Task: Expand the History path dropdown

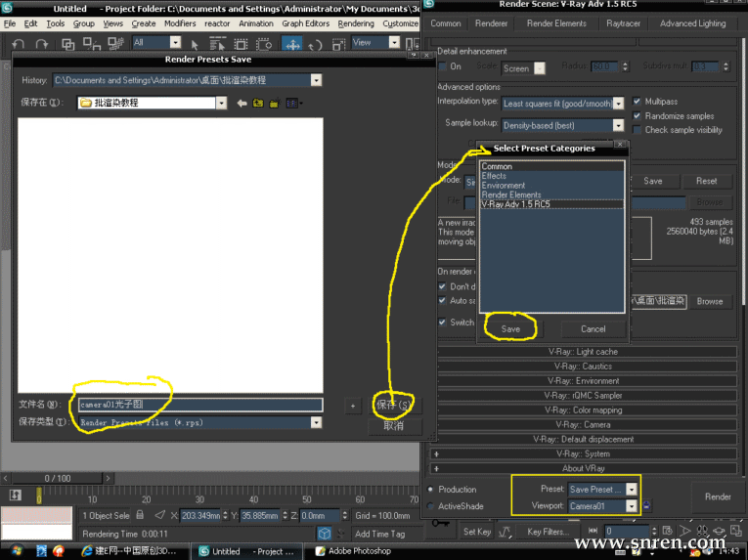Action: click(x=316, y=80)
